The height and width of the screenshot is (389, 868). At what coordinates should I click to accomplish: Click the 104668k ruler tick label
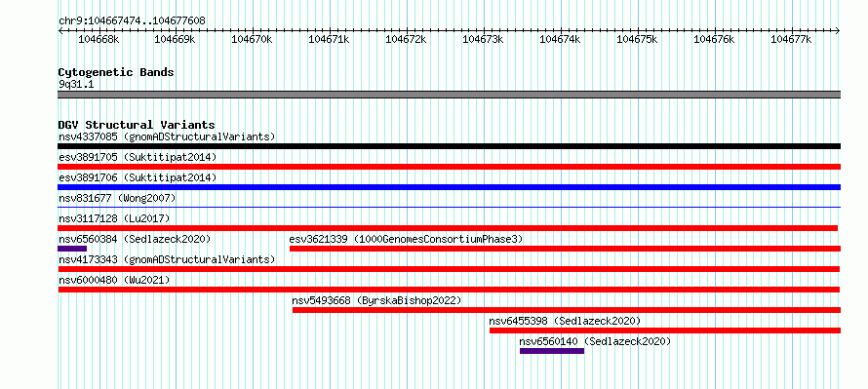[x=99, y=39]
